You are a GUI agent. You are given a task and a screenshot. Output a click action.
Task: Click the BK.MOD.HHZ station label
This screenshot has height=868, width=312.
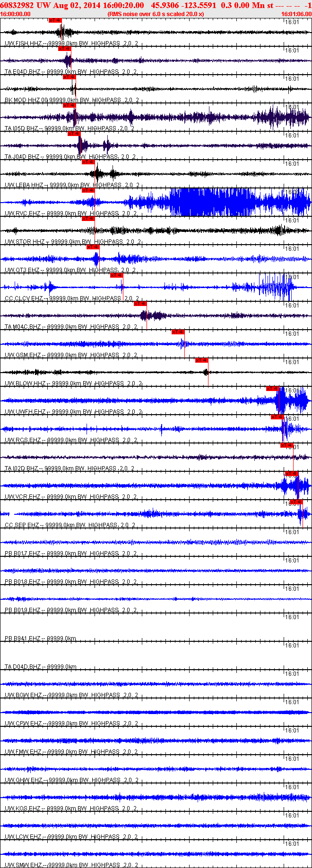pos(26,100)
